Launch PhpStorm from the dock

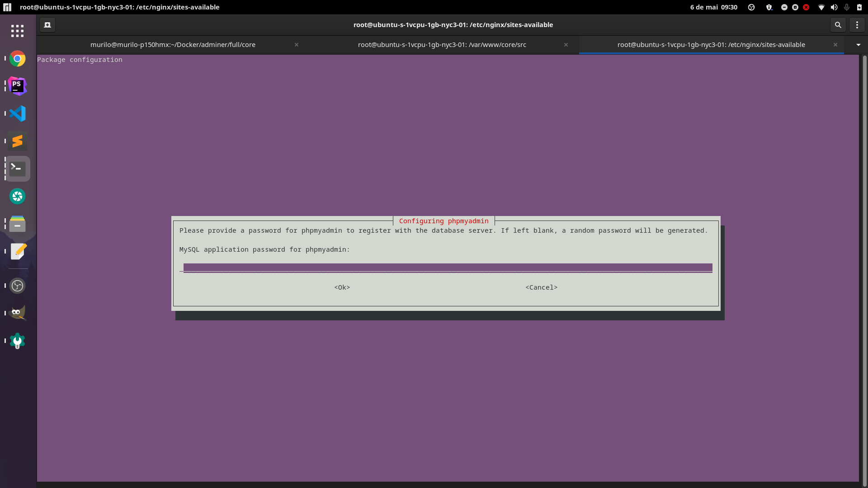click(x=17, y=86)
